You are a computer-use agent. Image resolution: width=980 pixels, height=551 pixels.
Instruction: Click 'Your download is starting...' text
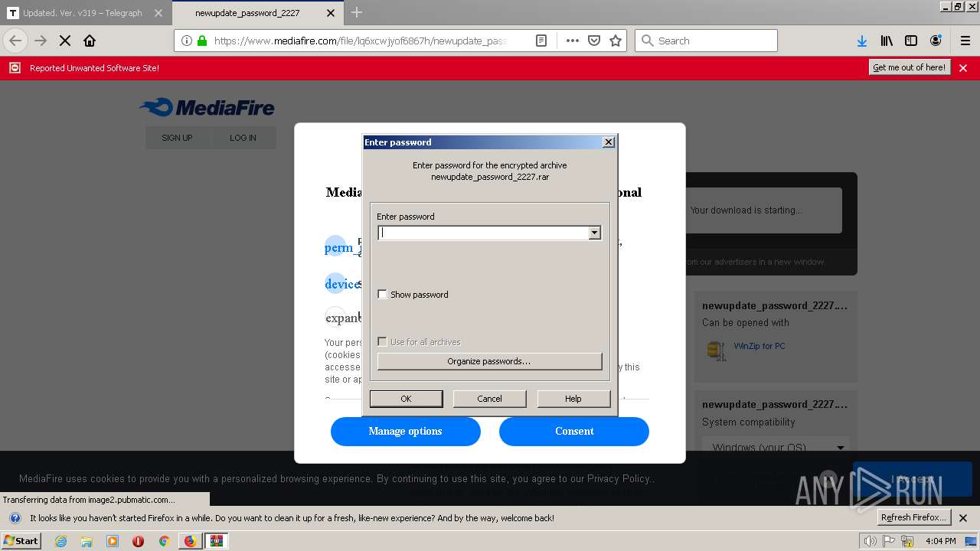pyautogui.click(x=746, y=210)
